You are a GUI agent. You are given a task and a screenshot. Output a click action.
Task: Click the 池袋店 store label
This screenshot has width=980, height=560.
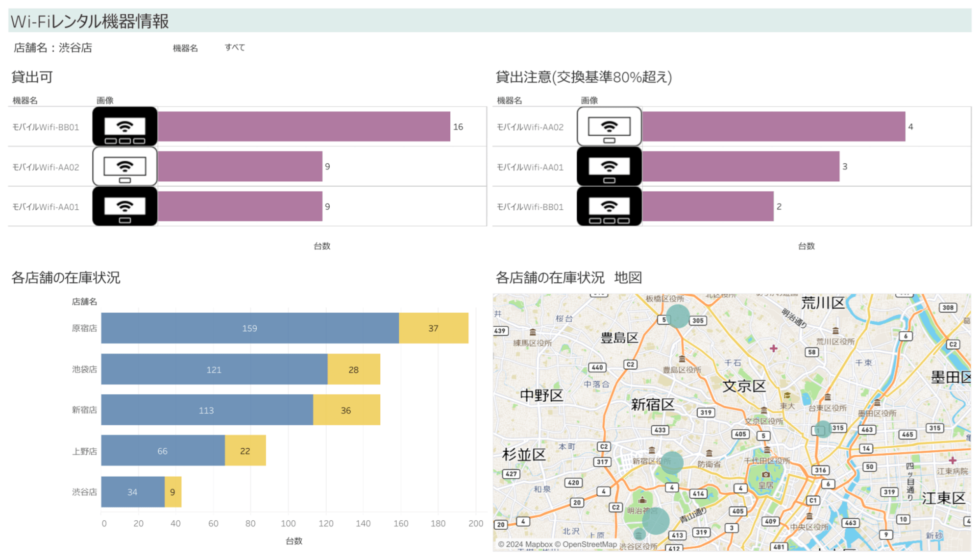click(84, 369)
